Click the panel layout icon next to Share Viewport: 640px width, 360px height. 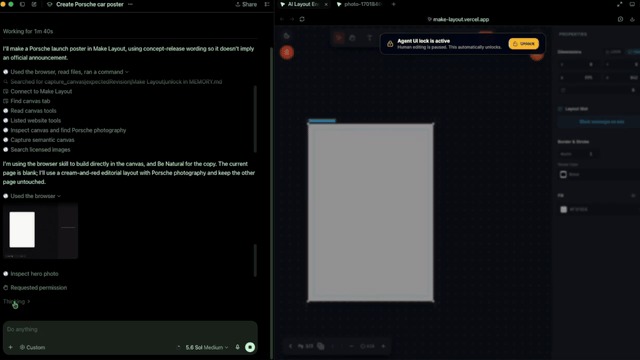click(x=267, y=4)
